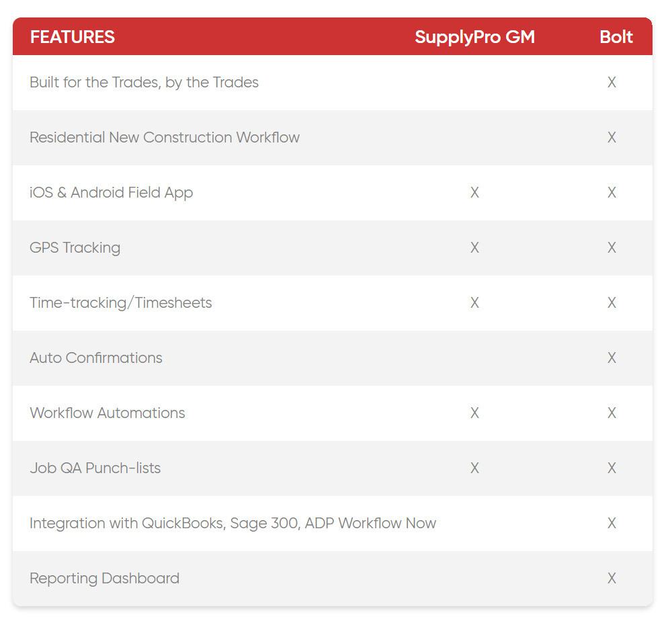Select the Built for the Trades row label

point(144,83)
